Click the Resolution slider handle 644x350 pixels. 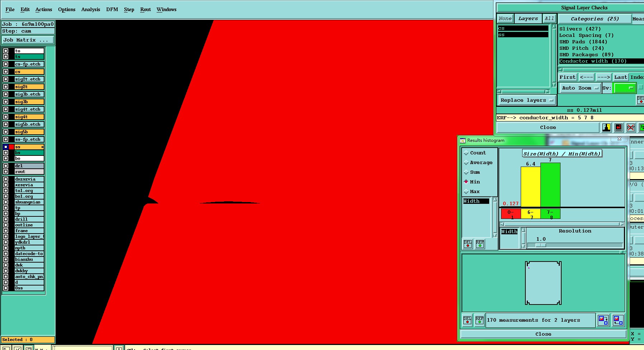click(540, 245)
